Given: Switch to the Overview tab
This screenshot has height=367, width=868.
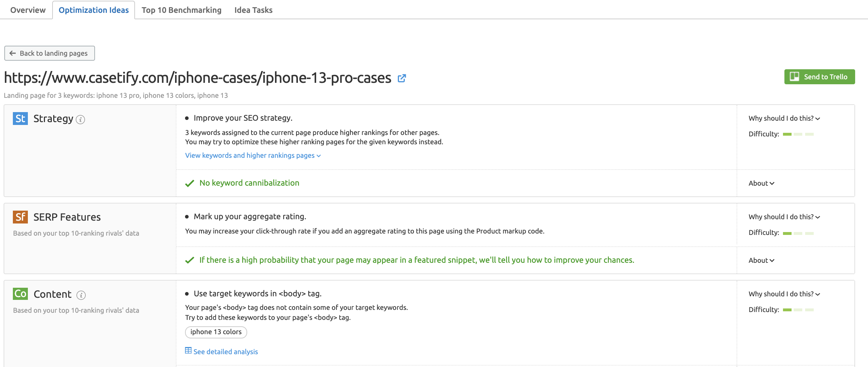Looking at the screenshot, I should [28, 10].
